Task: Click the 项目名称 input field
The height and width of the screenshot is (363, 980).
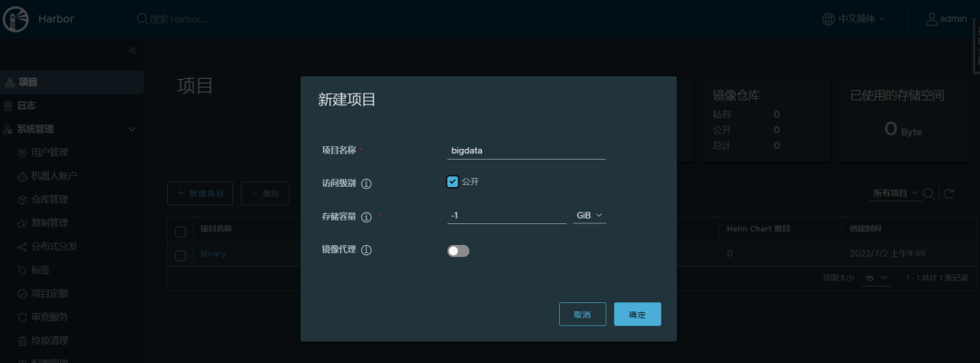Action: click(x=526, y=151)
